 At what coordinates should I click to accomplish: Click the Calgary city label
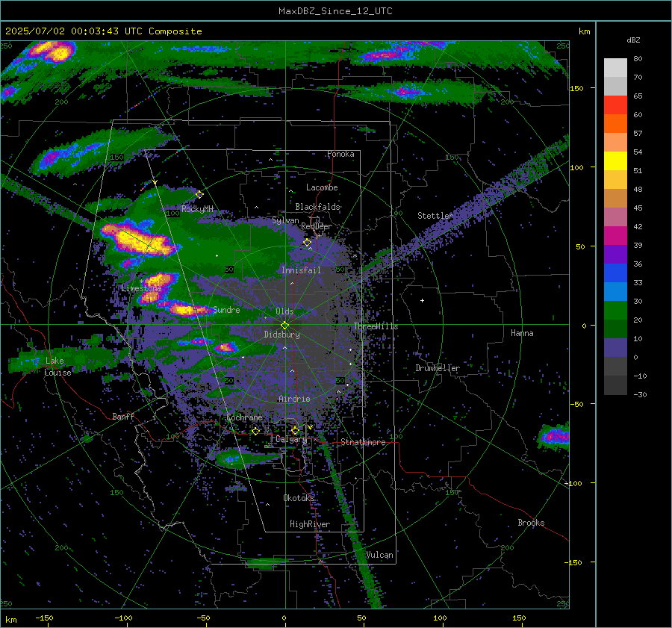(291, 439)
